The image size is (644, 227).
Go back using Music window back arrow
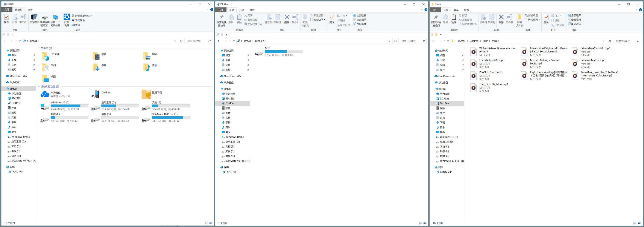coord(433,41)
